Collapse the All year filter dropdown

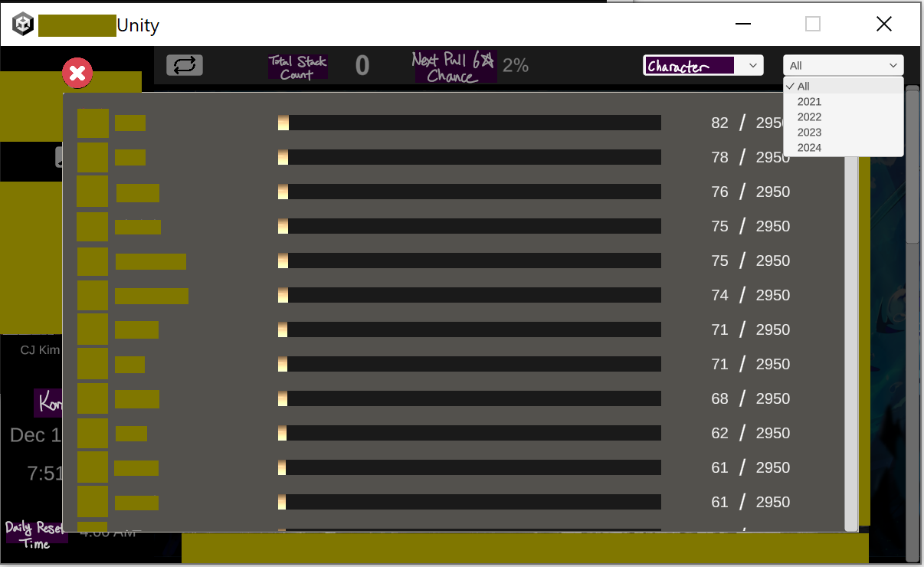[x=843, y=66]
